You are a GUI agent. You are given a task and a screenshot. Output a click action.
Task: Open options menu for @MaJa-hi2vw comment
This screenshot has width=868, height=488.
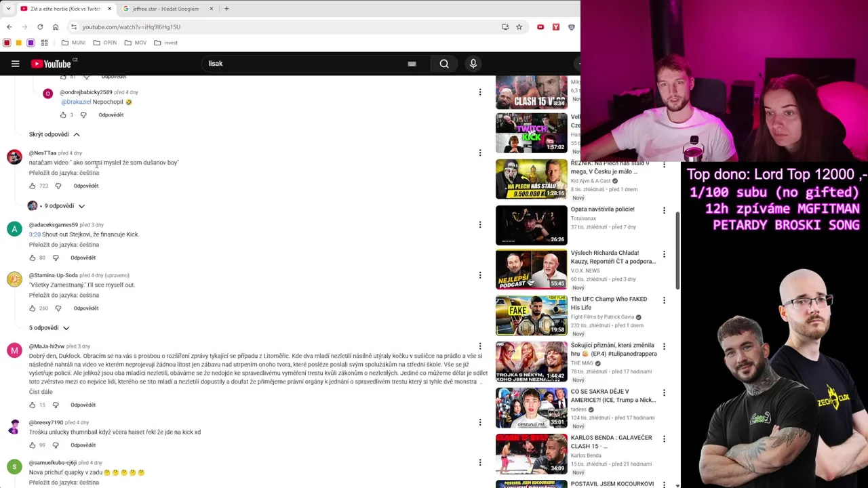(480, 346)
